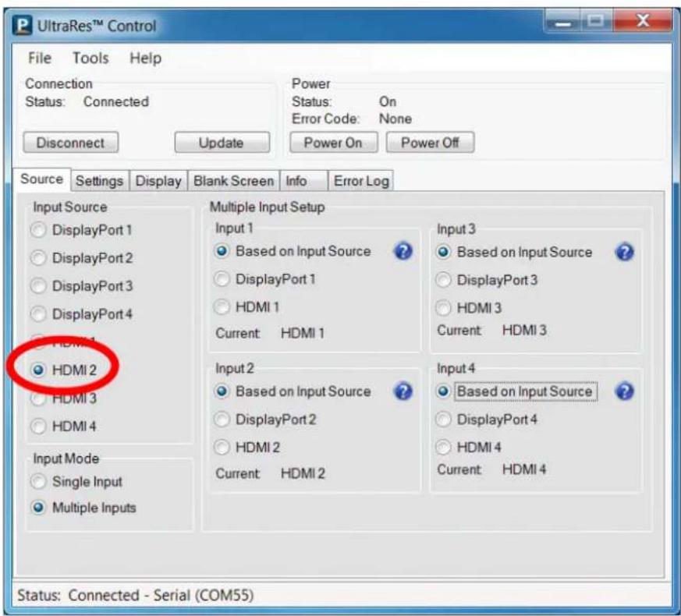Set Input 4 to HDMI 4

click(x=469, y=447)
